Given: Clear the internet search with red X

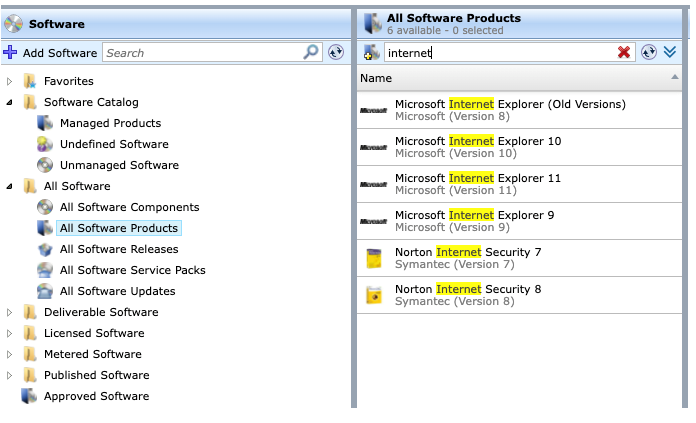Looking at the screenshot, I should pyautogui.click(x=624, y=52).
